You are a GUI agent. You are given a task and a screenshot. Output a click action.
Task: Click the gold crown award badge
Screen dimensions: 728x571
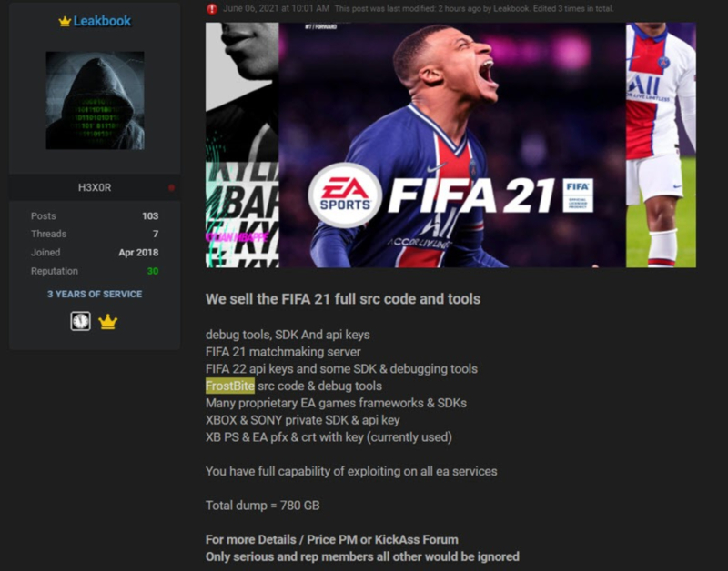click(x=107, y=322)
